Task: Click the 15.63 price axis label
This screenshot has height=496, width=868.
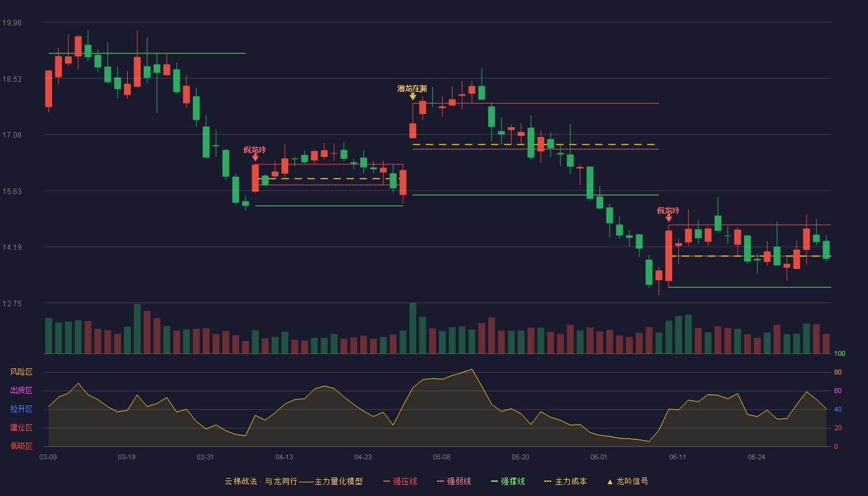Action: click(x=12, y=191)
